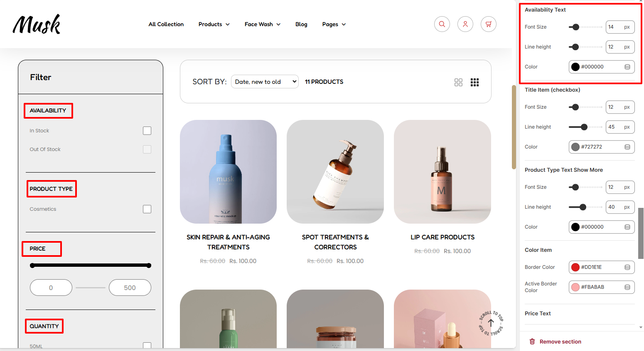644x351 pixels.
Task: Open Lip Care Products link
Action: (x=442, y=237)
